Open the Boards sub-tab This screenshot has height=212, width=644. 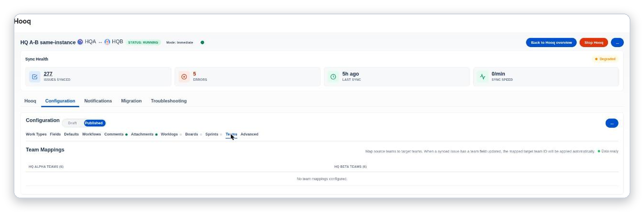(x=191, y=134)
